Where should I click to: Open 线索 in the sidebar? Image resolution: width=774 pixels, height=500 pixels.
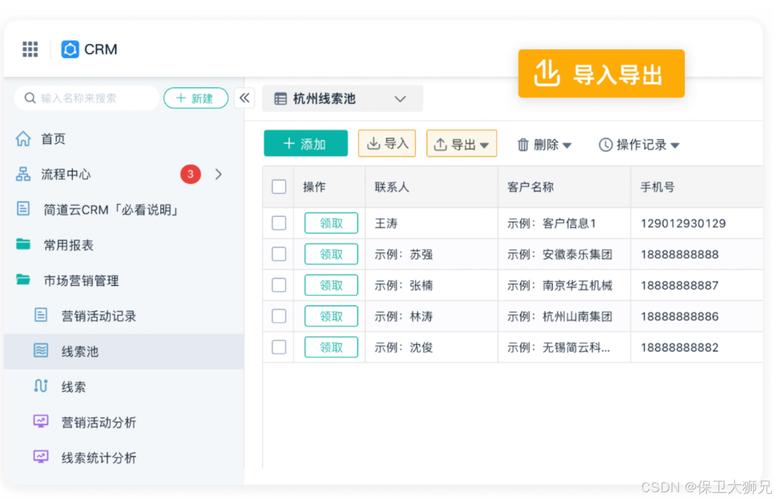[x=73, y=387]
